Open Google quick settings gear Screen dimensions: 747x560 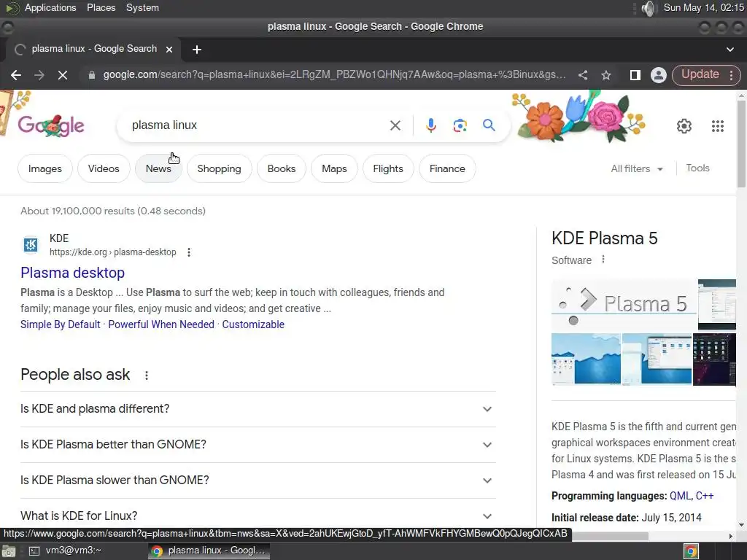(x=684, y=125)
